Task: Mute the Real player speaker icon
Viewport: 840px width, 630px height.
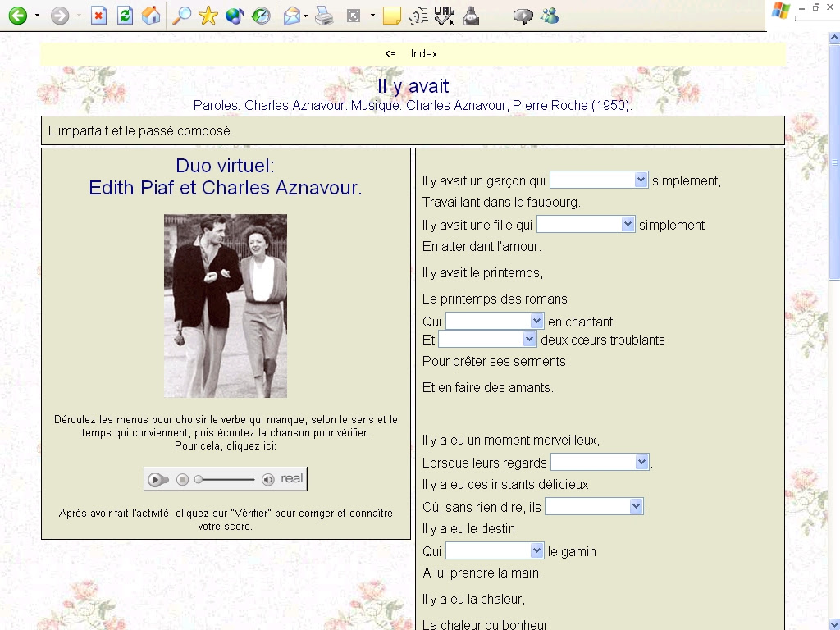Action: (268, 479)
